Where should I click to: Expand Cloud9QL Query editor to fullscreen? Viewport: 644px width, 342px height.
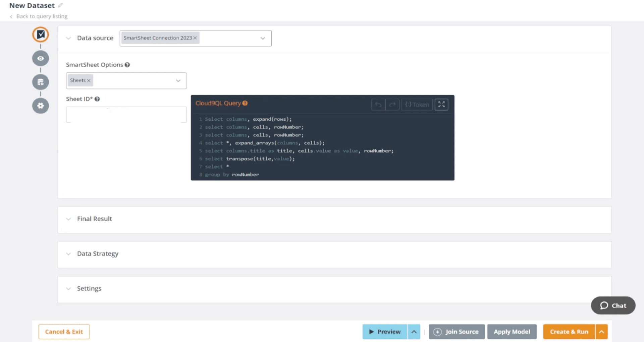[441, 105]
